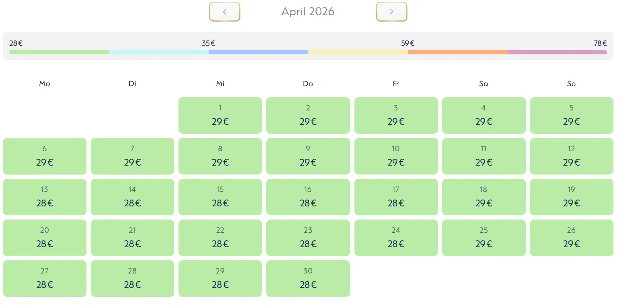Select April 1 priced at 29€
Viewport: 644px width, 307px height.
220,115
